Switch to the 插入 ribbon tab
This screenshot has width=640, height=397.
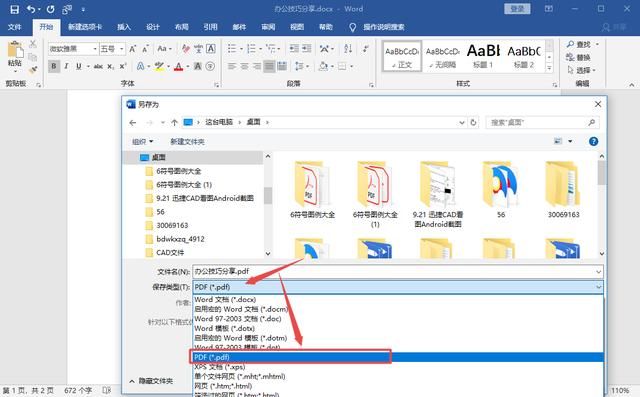click(x=124, y=27)
